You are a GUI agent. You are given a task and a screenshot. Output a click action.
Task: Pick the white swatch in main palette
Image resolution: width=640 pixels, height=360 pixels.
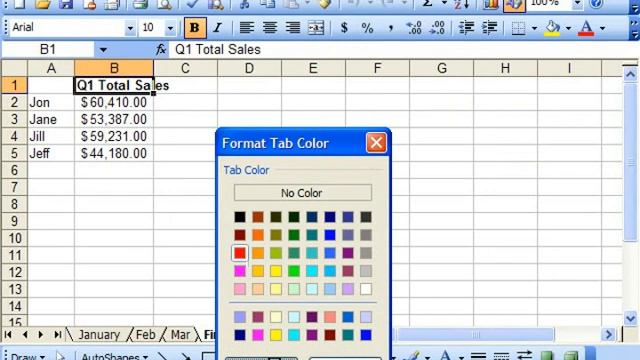[x=366, y=289]
